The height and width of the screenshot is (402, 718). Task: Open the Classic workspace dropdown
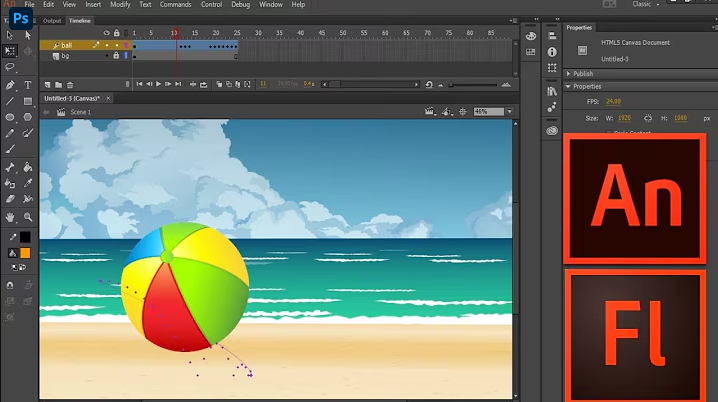pyautogui.click(x=646, y=4)
